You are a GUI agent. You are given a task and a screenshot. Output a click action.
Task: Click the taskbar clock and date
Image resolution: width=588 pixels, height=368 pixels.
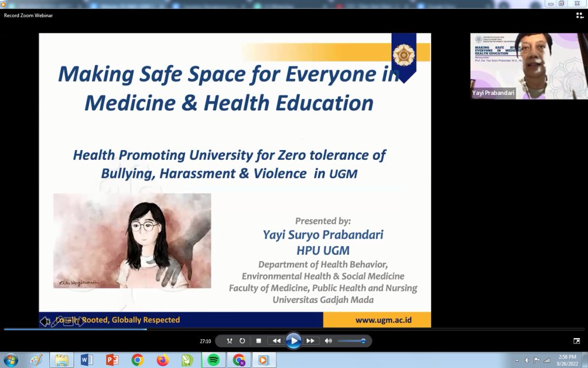(567, 360)
